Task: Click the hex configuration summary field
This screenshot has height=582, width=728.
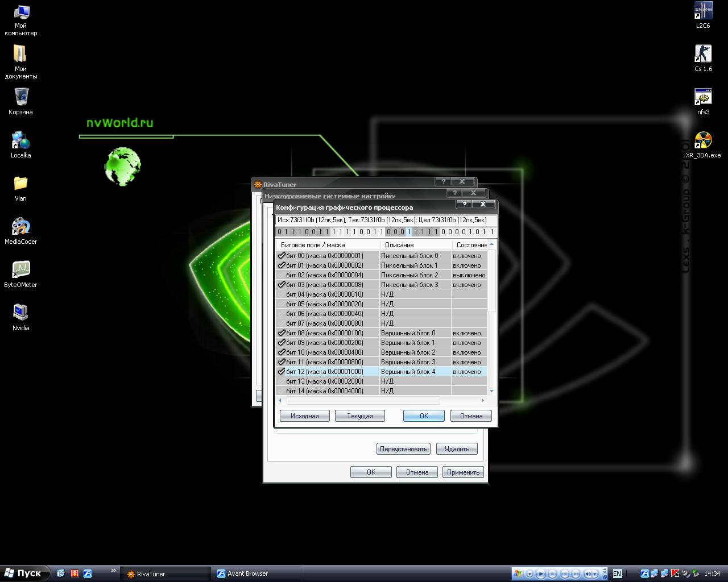Action: (386, 220)
